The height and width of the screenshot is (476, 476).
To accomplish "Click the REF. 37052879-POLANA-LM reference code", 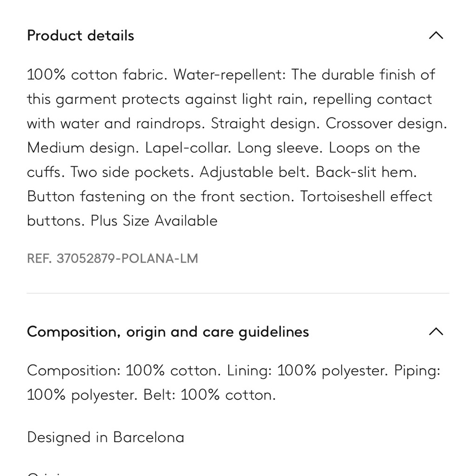I will click(x=113, y=258).
